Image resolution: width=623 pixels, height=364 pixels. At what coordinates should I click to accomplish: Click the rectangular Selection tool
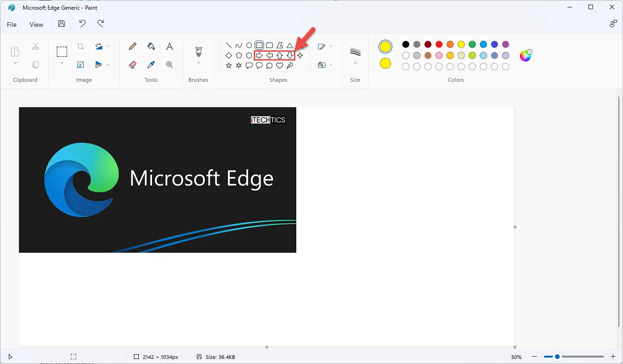click(x=62, y=51)
